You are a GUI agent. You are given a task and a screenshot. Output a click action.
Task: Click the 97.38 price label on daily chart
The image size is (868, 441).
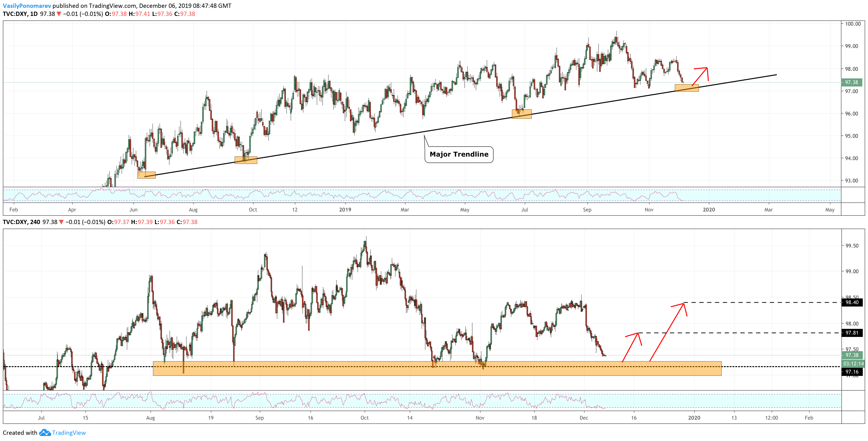[x=851, y=82]
